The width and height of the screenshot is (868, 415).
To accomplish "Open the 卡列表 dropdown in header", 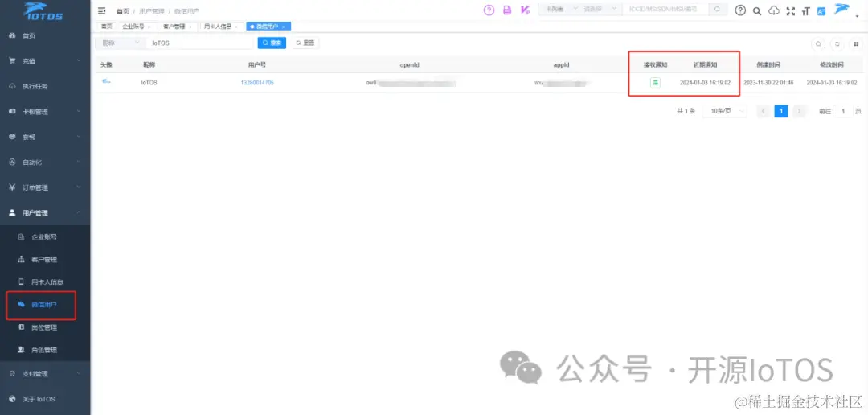I will (x=559, y=10).
